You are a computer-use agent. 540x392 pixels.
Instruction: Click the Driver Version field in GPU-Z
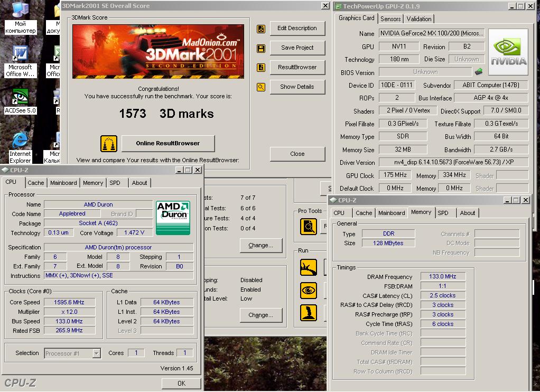pyautogui.click(x=453, y=162)
